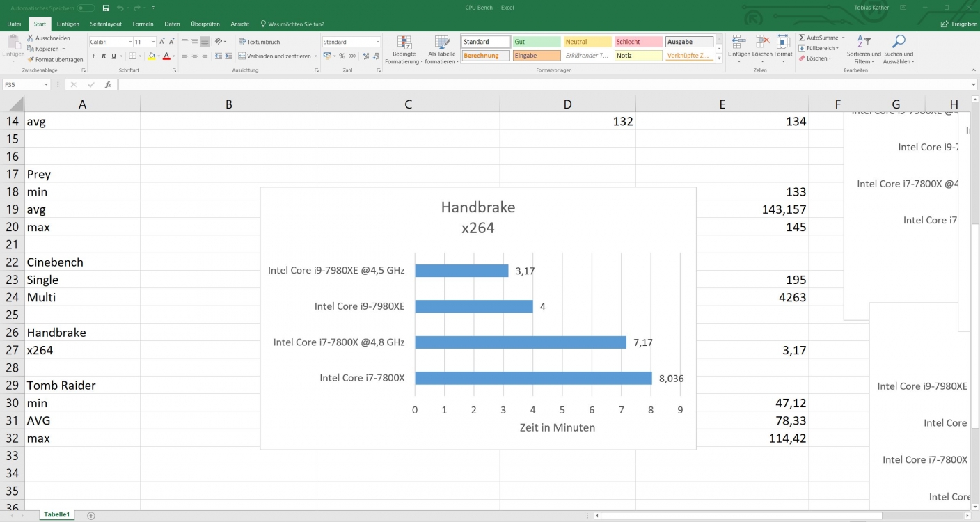
Task: Click Was möchten Sie tun search
Action: [291, 24]
